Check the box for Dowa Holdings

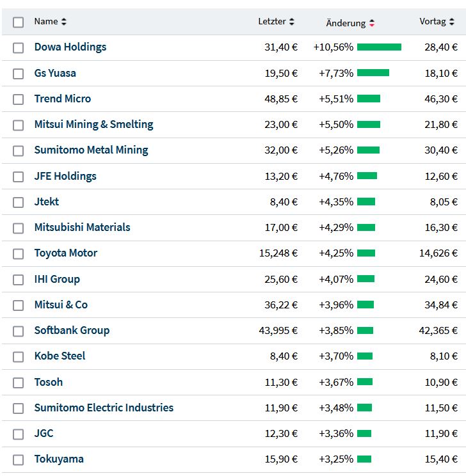(x=18, y=48)
